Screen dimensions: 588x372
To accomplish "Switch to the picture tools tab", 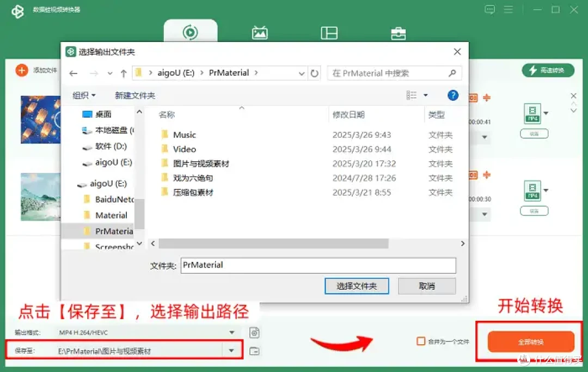I will (260, 33).
